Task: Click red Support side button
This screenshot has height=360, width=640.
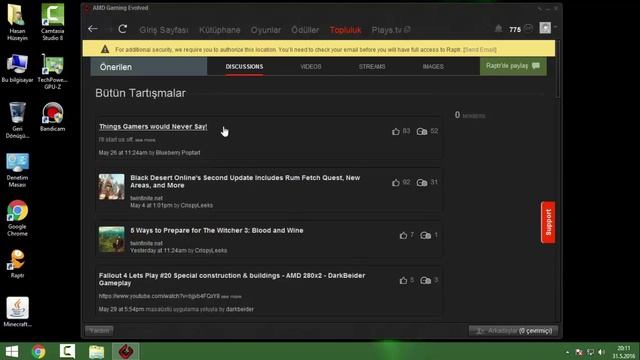Action: (x=548, y=222)
